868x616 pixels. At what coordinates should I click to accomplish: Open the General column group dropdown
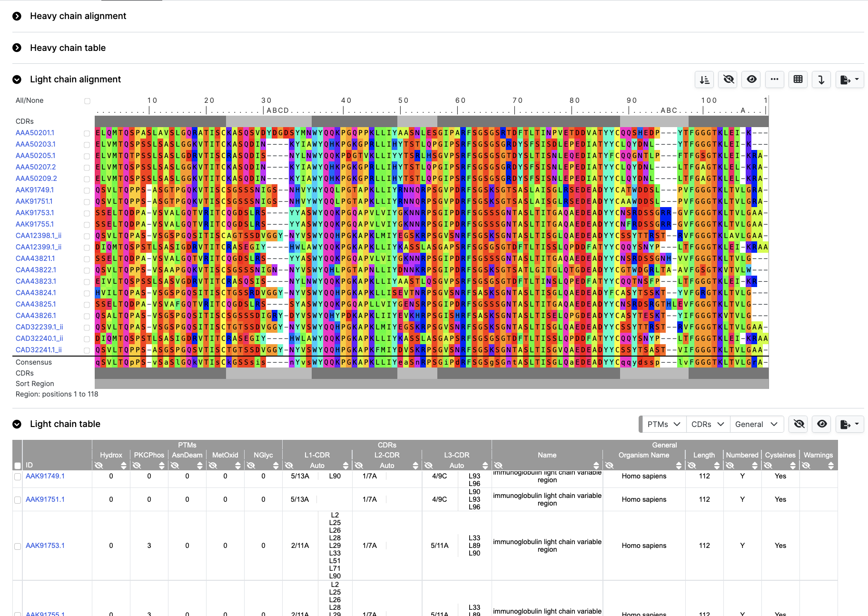pyautogui.click(x=757, y=424)
